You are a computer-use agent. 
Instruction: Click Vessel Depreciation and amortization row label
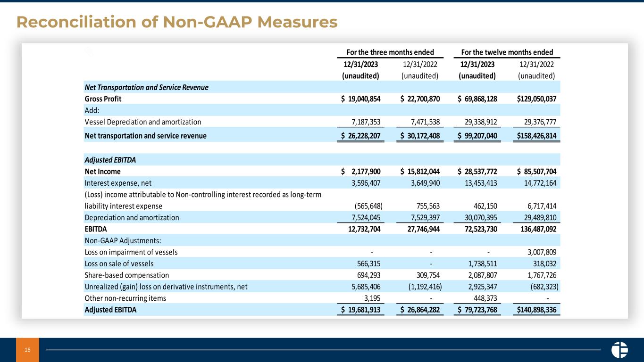(x=143, y=122)
